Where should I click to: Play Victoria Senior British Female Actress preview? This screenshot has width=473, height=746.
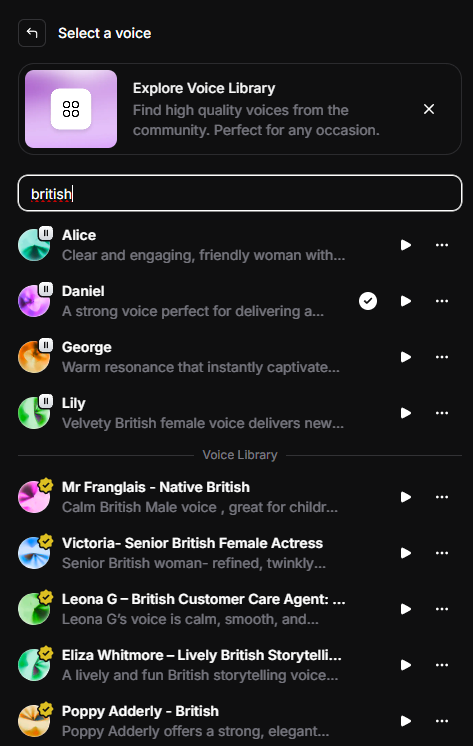coord(405,553)
